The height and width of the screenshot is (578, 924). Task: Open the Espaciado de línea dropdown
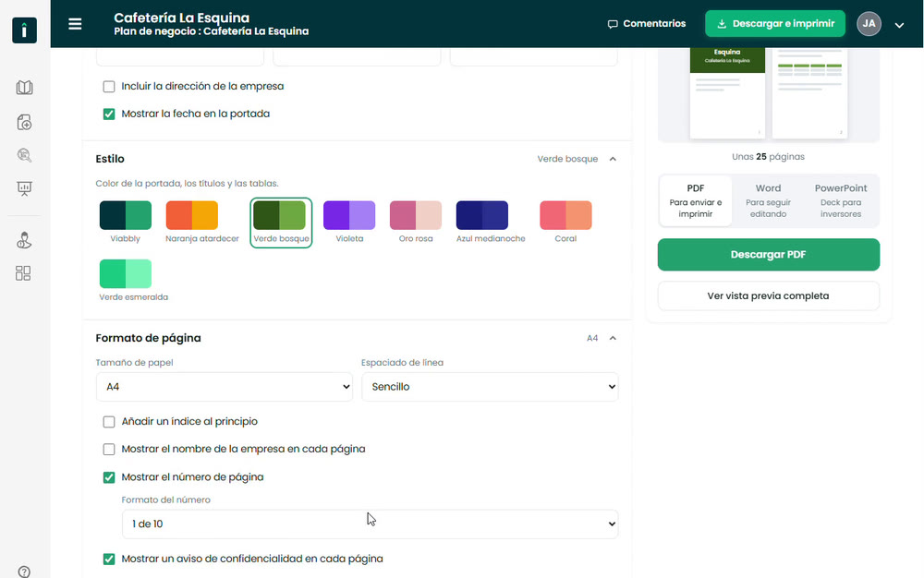[x=490, y=387]
